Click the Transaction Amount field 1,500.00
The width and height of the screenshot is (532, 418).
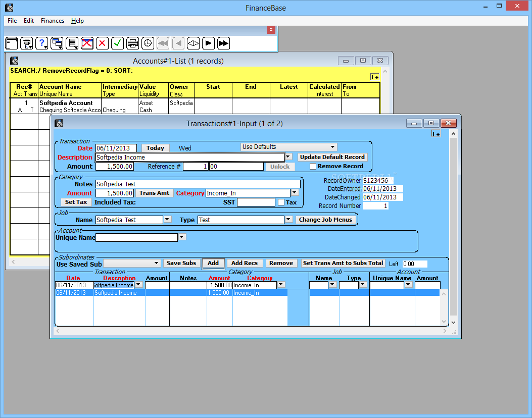click(115, 167)
